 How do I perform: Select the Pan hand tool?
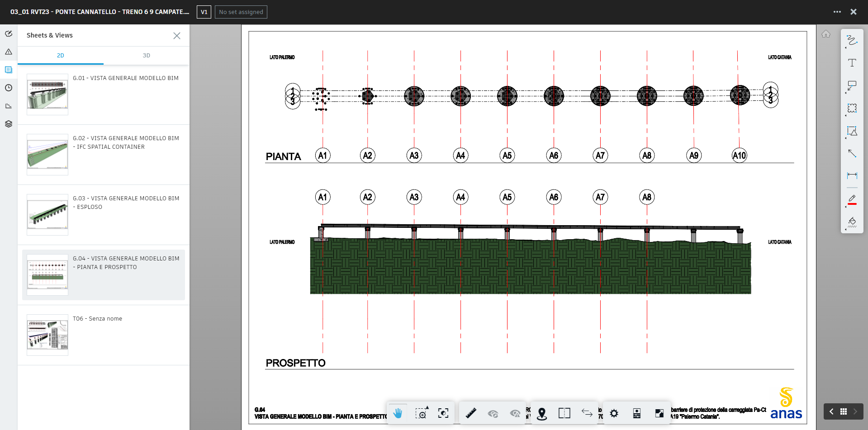(x=398, y=413)
